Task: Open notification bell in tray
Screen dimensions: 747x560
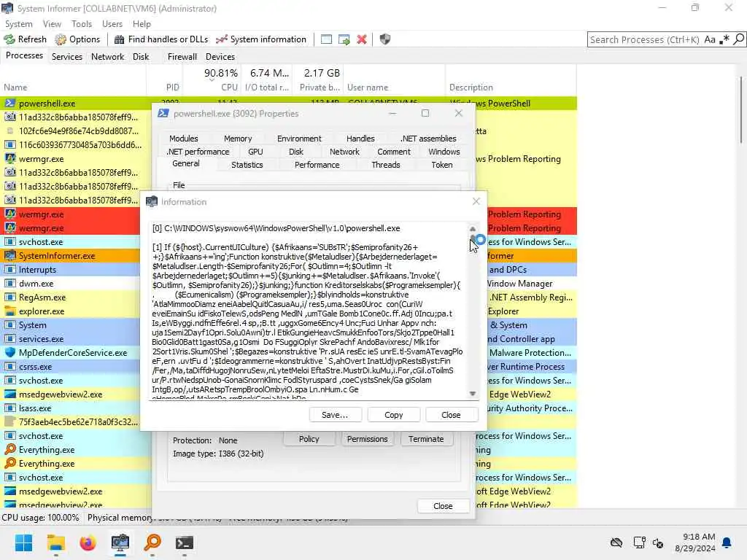Action: click(x=727, y=542)
